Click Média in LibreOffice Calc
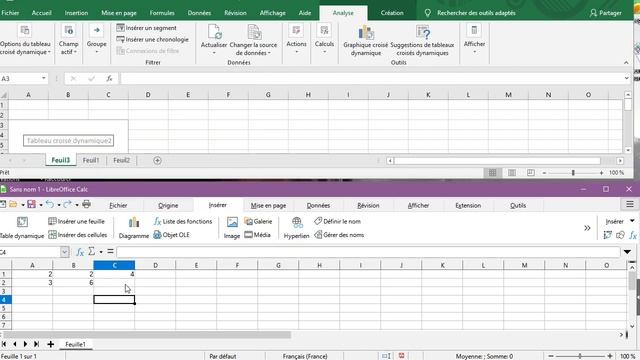640x360 pixels. (258, 235)
